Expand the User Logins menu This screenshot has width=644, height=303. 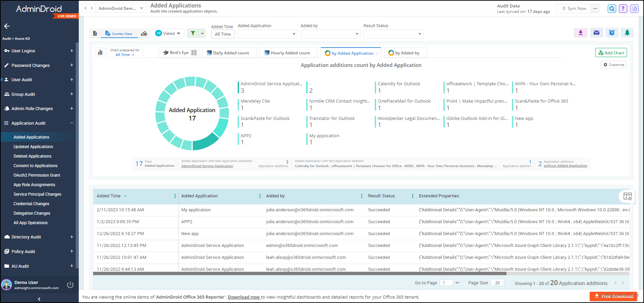tap(72, 51)
